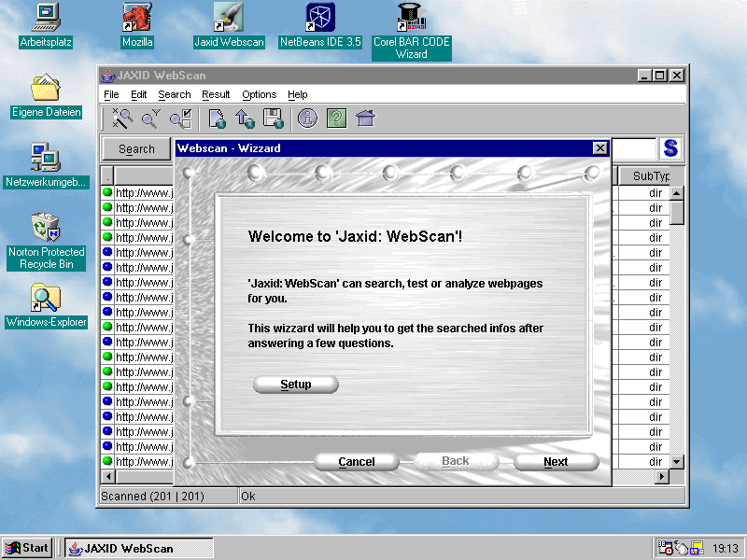Click the Search button beside the toolbar
747x560 pixels.
(x=136, y=149)
